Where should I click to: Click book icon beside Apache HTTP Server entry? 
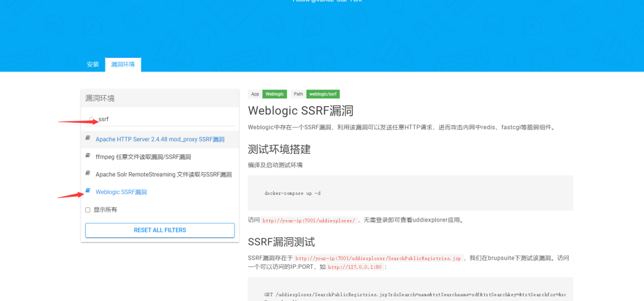pyautogui.click(x=88, y=138)
